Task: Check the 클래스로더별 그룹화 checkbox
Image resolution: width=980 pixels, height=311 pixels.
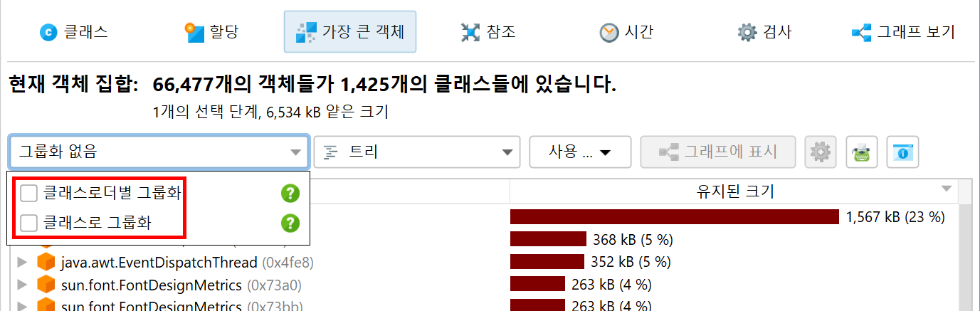Action: (29, 193)
